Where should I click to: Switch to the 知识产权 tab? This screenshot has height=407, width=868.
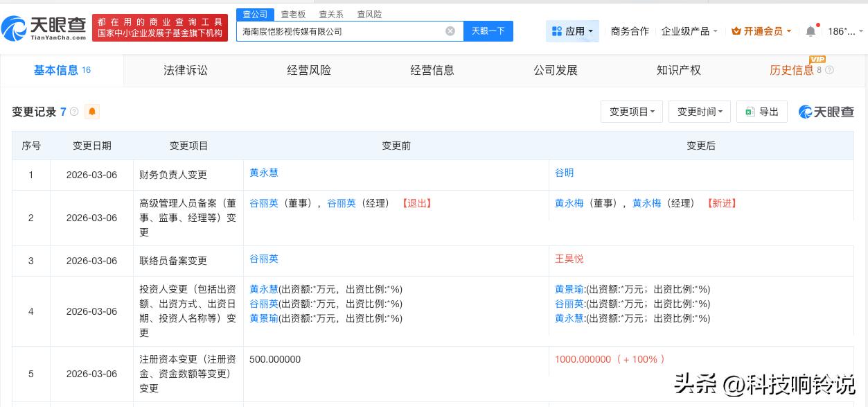(x=678, y=70)
